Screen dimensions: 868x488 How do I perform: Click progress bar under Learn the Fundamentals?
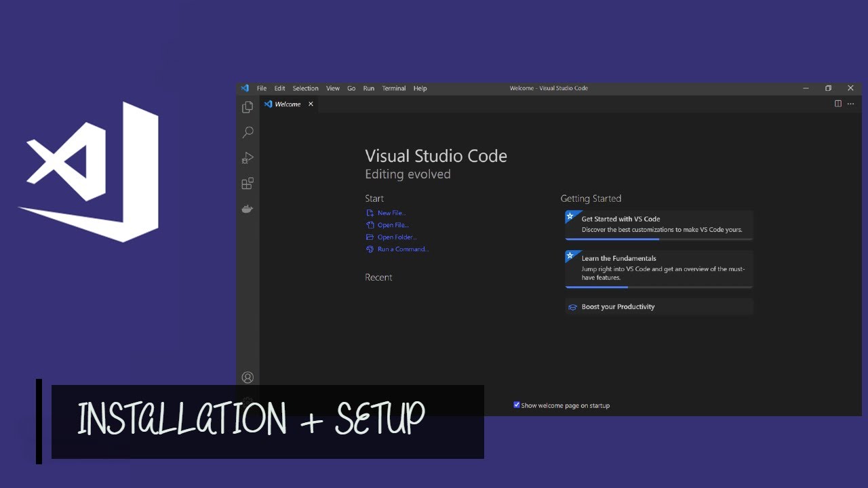659,287
